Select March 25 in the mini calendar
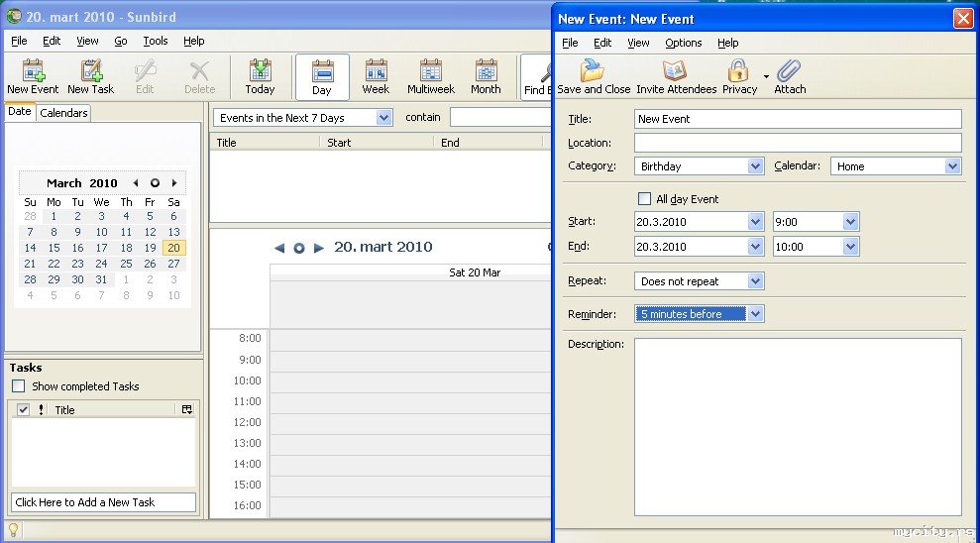The height and width of the screenshot is (543, 980). (x=126, y=264)
